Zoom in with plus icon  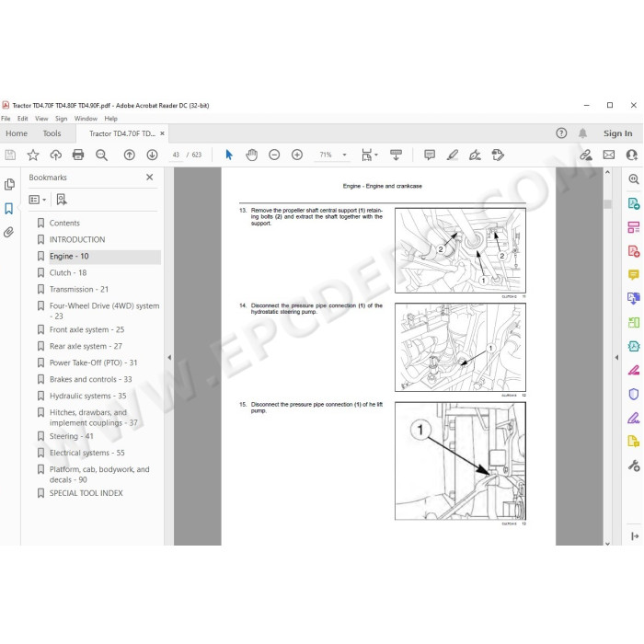[297, 155]
